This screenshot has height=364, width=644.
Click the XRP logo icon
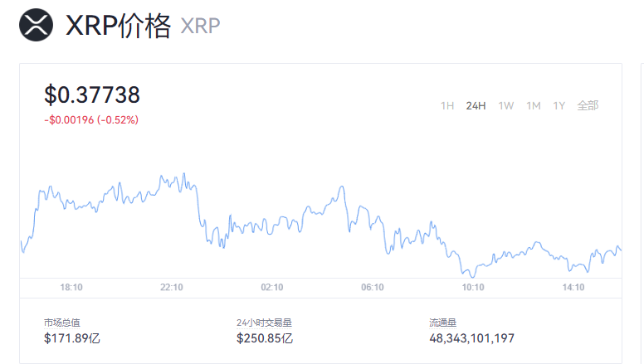37,25
